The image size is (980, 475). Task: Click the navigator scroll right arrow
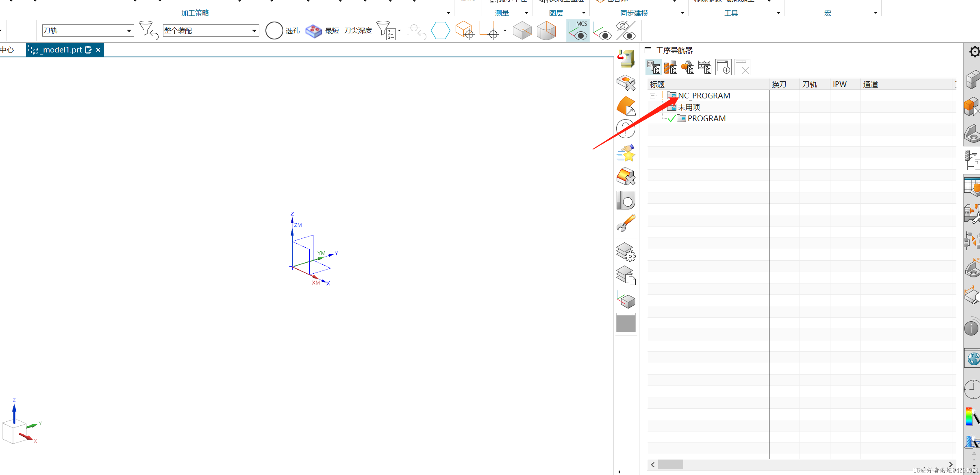(x=951, y=464)
